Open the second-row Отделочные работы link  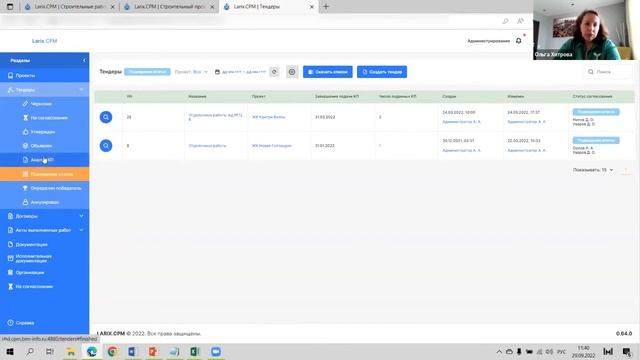click(207, 146)
